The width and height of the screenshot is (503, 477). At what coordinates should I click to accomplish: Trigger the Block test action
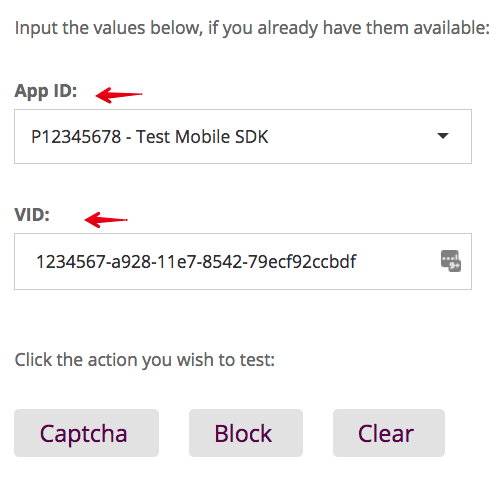pos(246,433)
